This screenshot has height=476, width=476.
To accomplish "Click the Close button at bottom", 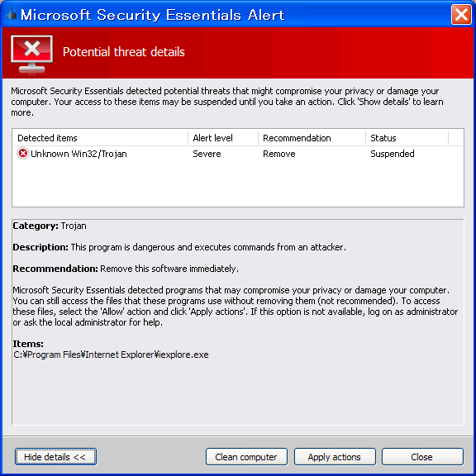I will 422,456.
